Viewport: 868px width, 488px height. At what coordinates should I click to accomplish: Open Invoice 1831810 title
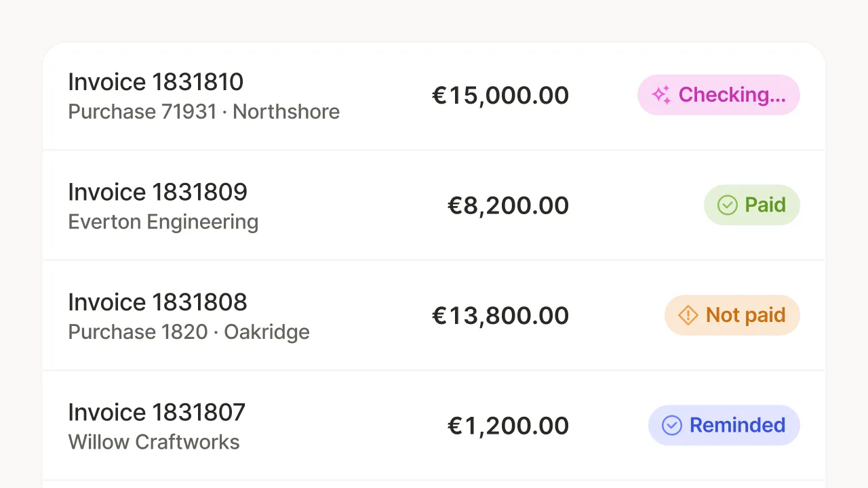tap(156, 82)
